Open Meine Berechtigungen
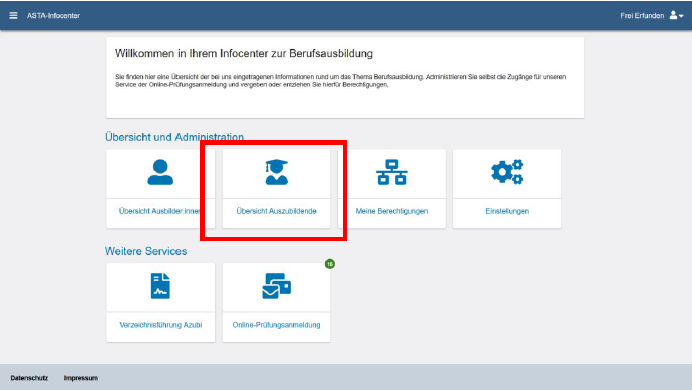This screenshot has width=692, height=390. (x=392, y=211)
